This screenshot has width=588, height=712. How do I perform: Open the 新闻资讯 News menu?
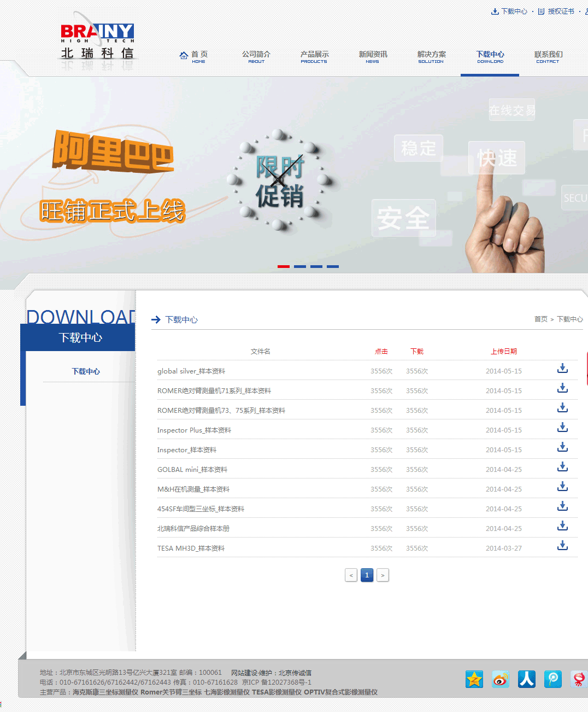pos(373,57)
